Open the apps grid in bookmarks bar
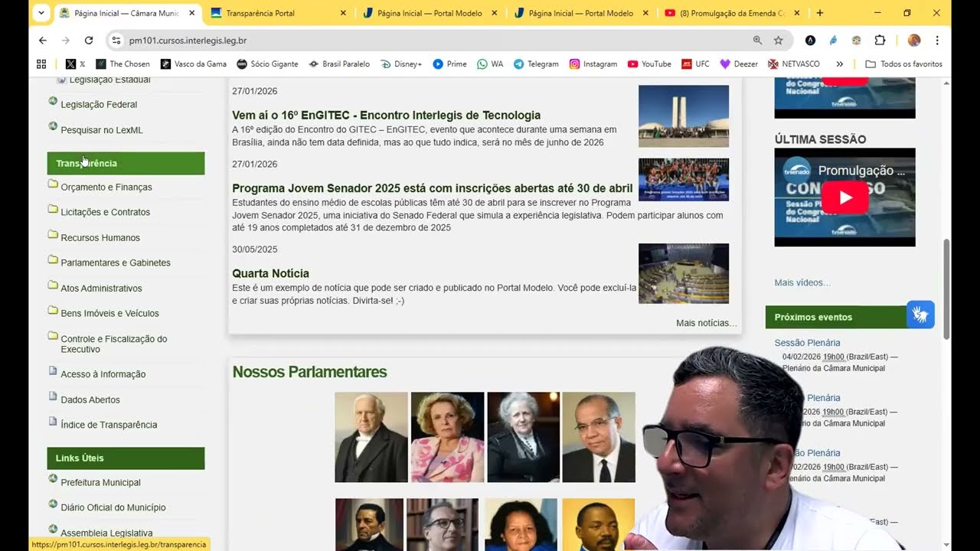Viewport: 980px width, 551px height. 41,64
